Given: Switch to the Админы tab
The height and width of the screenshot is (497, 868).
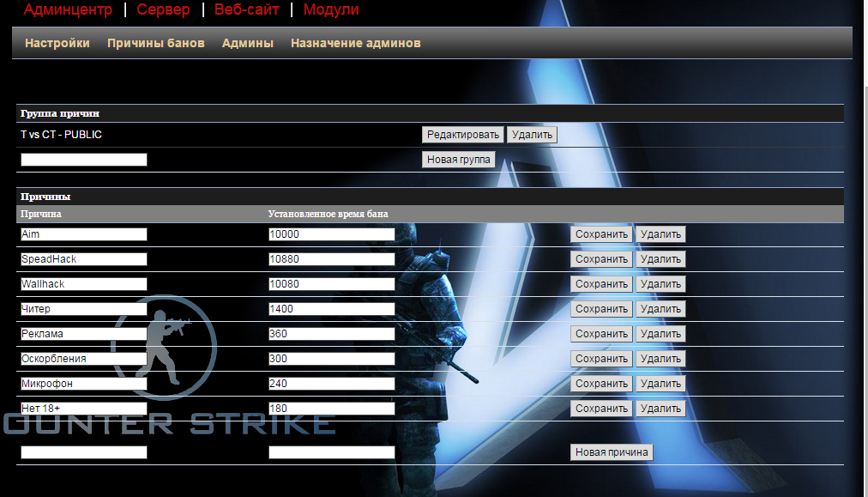Looking at the screenshot, I should click(247, 43).
